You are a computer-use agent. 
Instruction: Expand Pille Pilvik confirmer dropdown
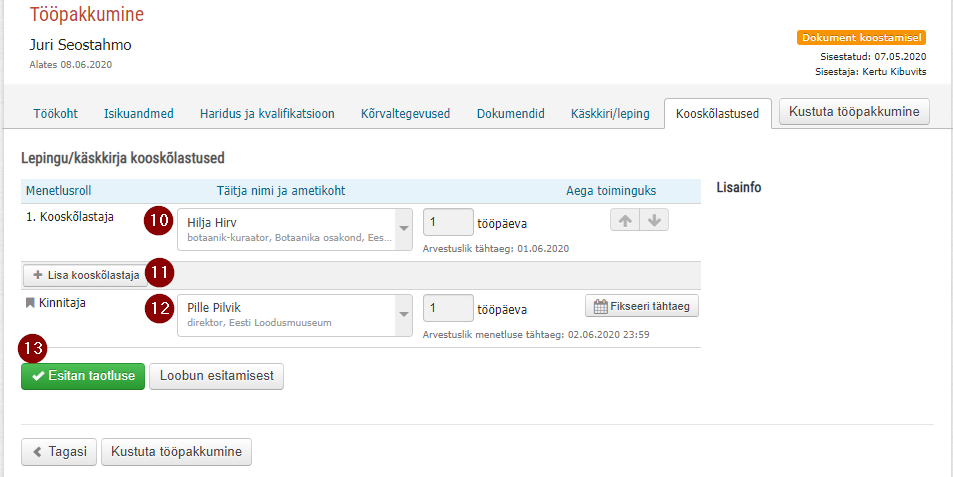click(x=404, y=315)
